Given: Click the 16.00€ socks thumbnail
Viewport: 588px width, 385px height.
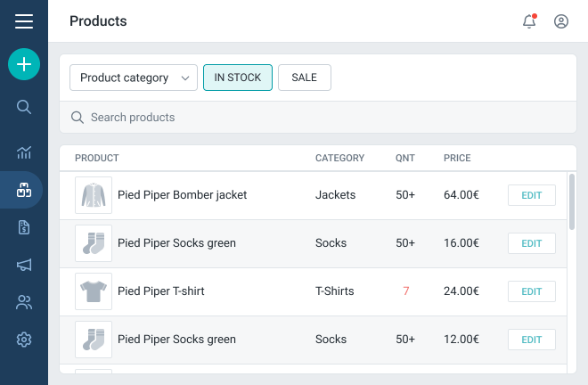Looking at the screenshot, I should point(94,243).
